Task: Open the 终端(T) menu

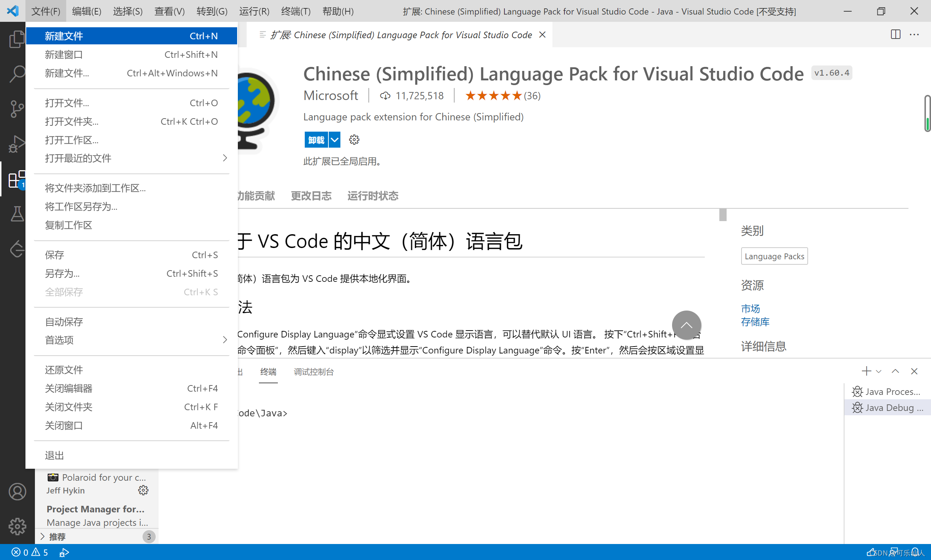Action: click(296, 11)
